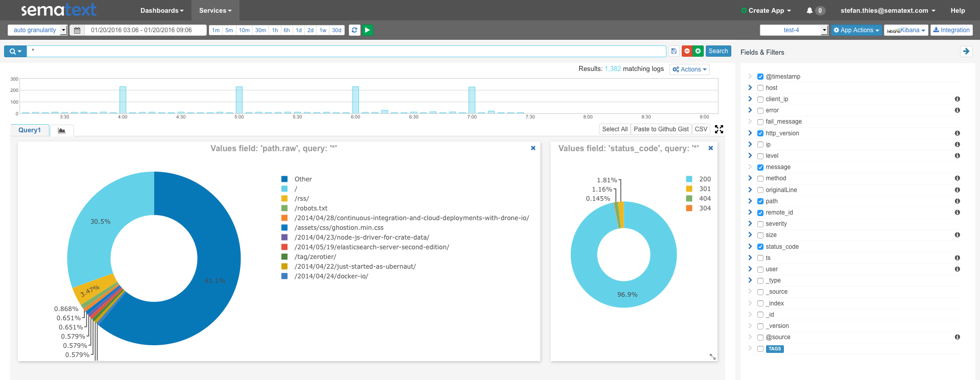This screenshot has width=980, height=380.
Task: Open the stefan.thies@sematext.com account menu
Action: click(888, 10)
